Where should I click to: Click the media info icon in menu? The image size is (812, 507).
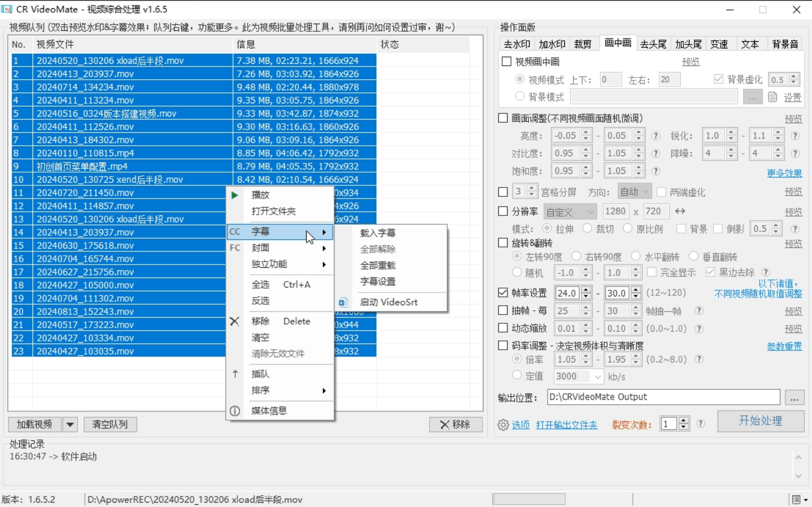pyautogui.click(x=235, y=411)
